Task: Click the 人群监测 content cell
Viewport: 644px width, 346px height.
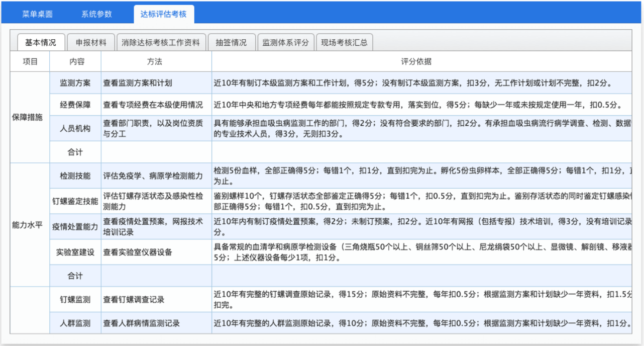Action: [x=76, y=323]
